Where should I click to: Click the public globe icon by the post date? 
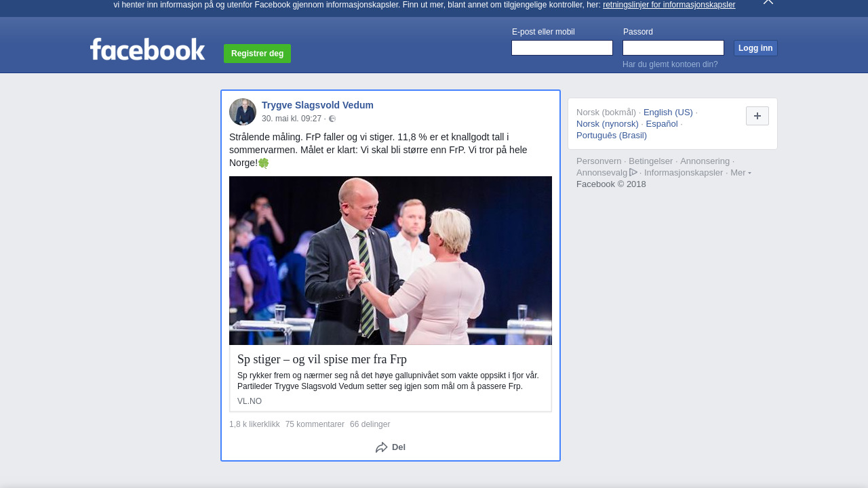(332, 119)
